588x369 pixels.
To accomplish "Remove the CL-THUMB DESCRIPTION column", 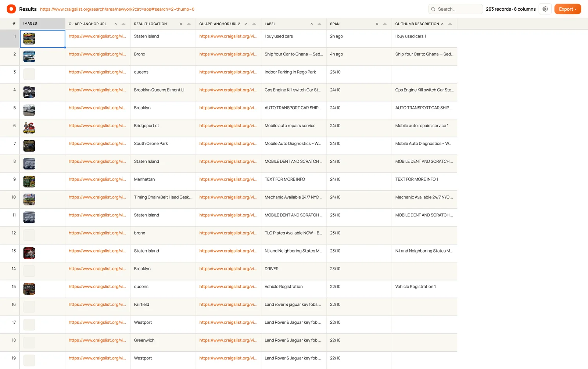I will 442,24.
